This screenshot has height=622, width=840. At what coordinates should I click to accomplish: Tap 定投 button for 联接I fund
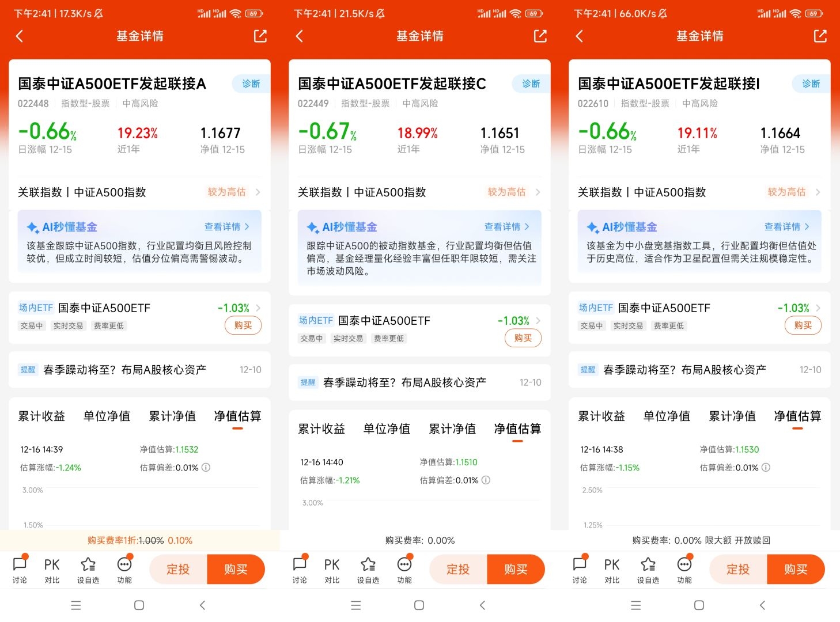click(x=738, y=570)
